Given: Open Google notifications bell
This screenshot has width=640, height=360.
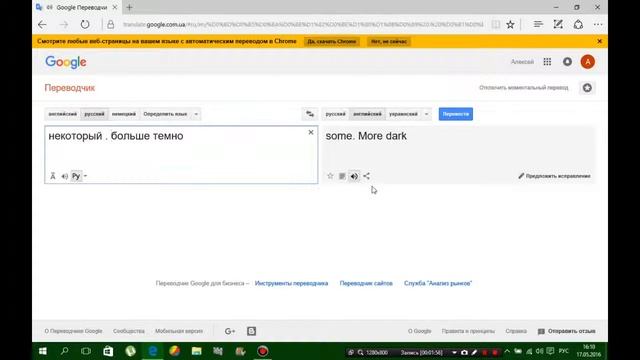Looking at the screenshot, I should pos(567,62).
